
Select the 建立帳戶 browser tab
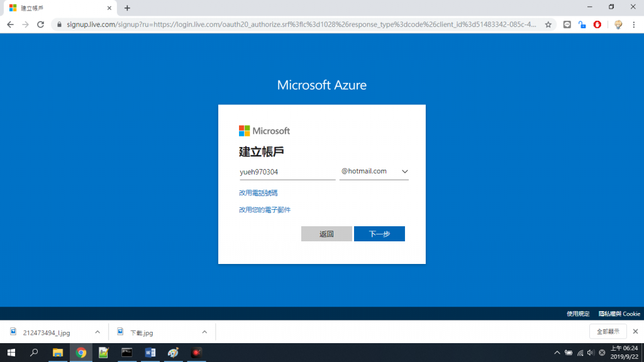pos(60,8)
